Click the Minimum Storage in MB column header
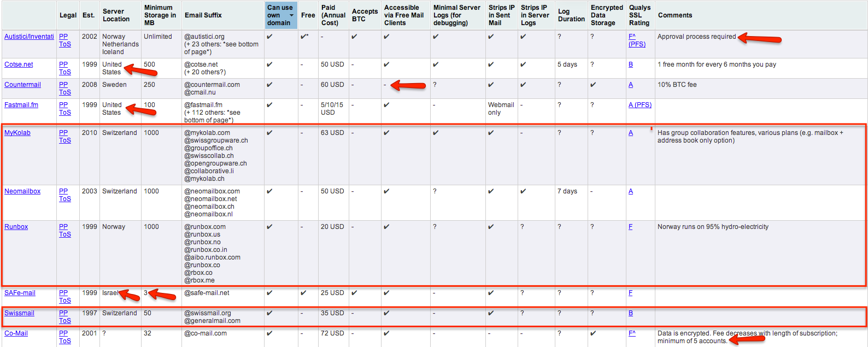This screenshot has height=347, width=868. click(x=160, y=15)
